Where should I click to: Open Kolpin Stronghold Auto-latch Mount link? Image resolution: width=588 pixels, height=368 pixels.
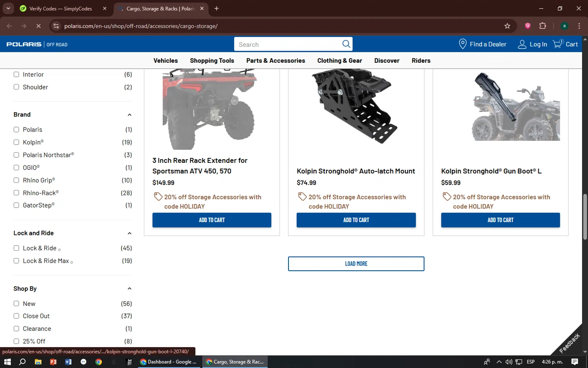click(356, 171)
